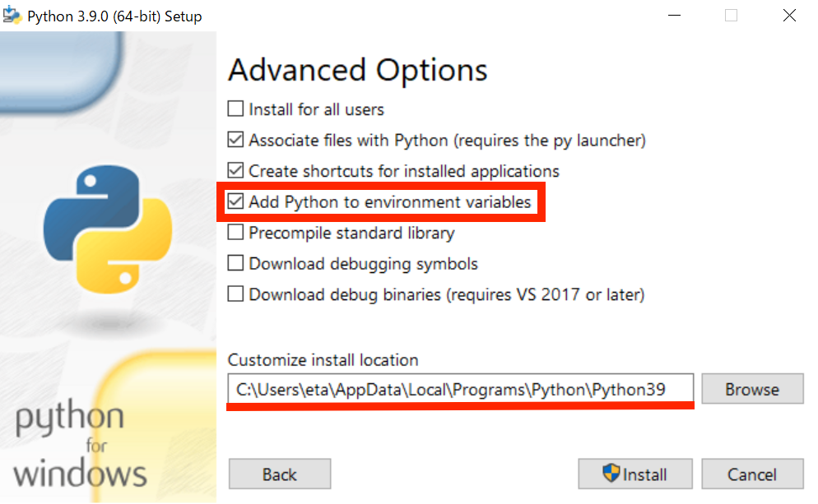Screen dimensions: 818x504
Task: Disable Create shortcuts for installed applications
Action: click(235, 171)
